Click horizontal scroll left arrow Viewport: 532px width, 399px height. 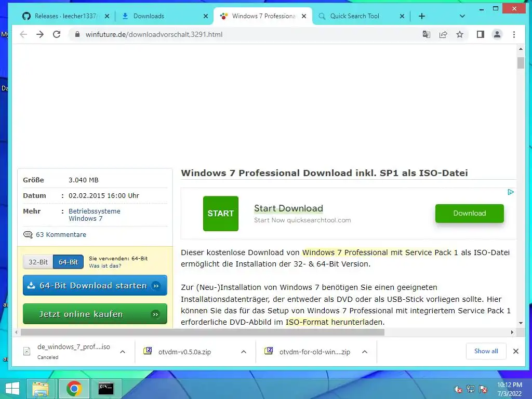coord(16,332)
